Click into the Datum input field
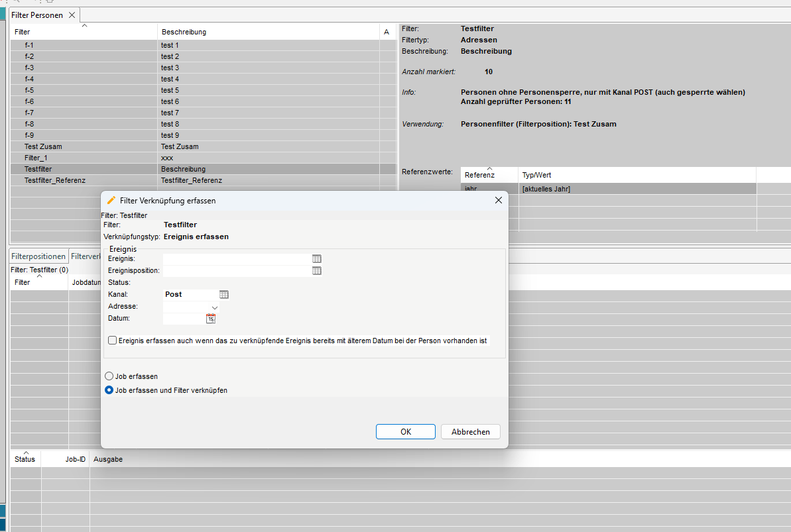791x532 pixels. point(184,319)
